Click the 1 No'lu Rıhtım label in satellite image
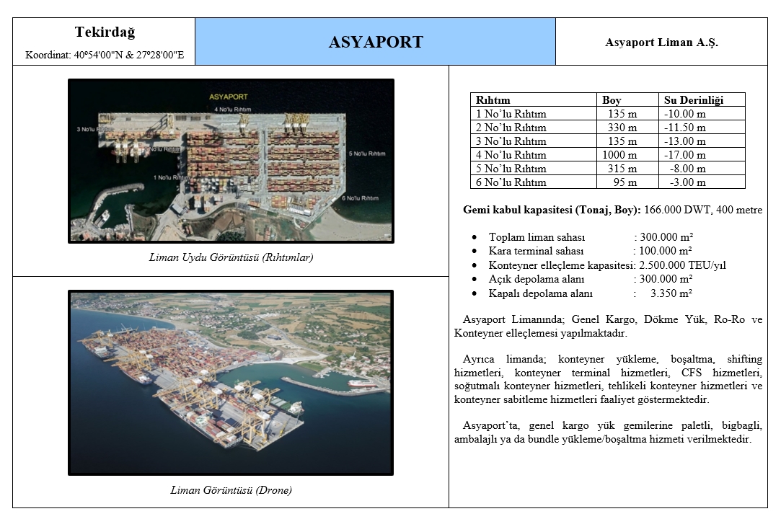The height and width of the screenshot is (532, 781). pyautogui.click(x=171, y=177)
